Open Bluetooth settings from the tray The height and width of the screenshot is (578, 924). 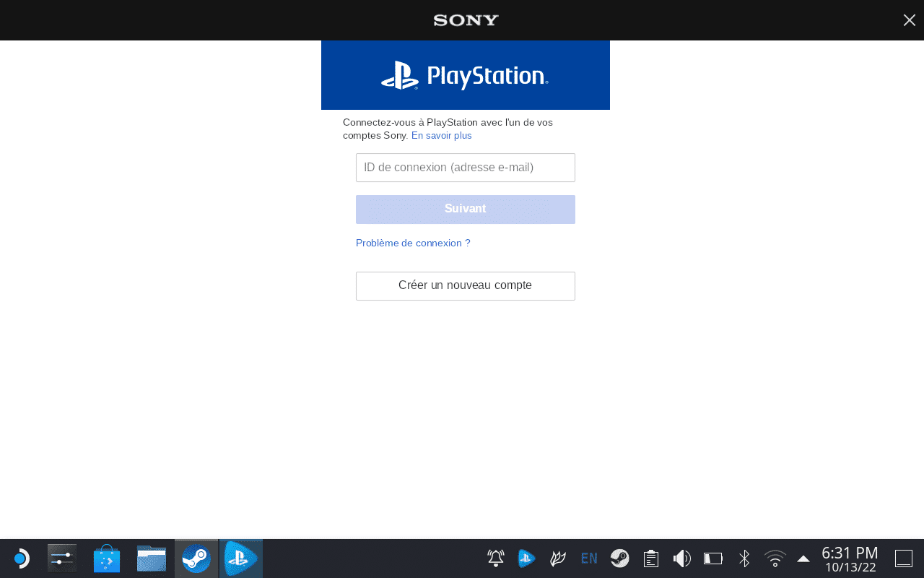click(x=744, y=558)
